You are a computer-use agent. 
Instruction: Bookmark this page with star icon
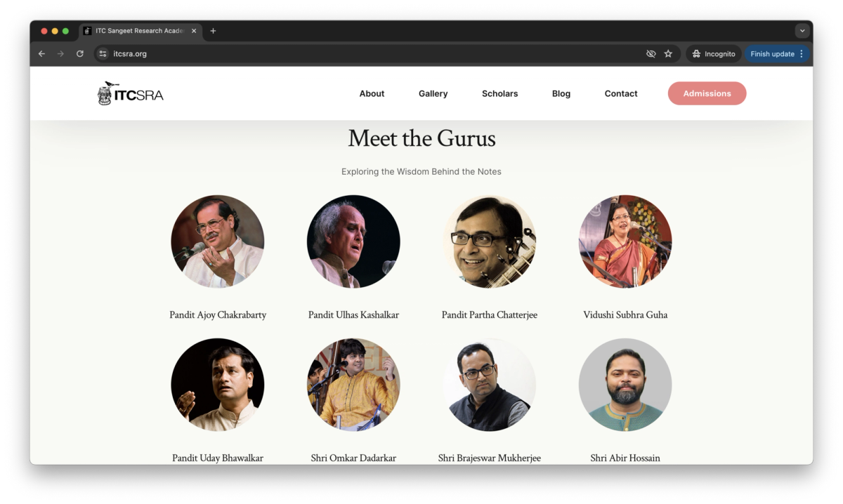668,54
